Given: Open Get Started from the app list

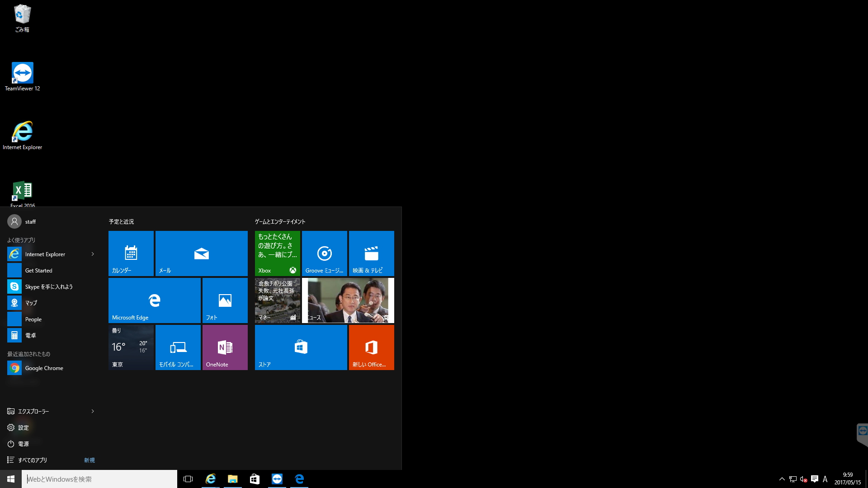Looking at the screenshot, I should [x=51, y=271].
